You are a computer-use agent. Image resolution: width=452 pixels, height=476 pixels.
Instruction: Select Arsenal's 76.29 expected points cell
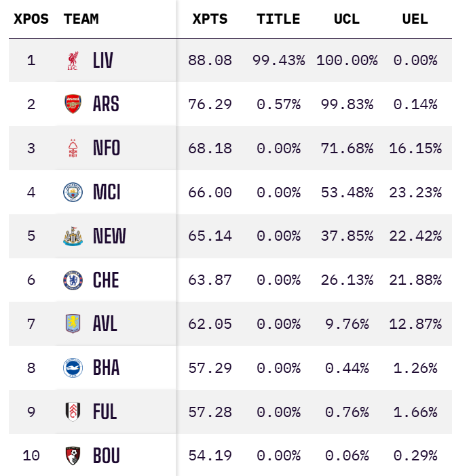(x=210, y=104)
